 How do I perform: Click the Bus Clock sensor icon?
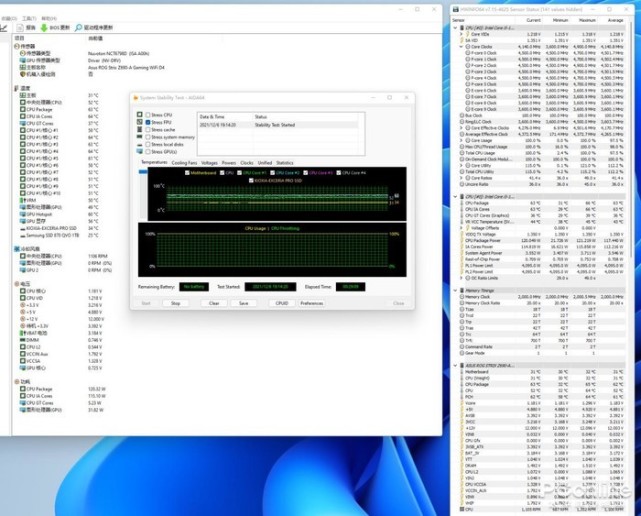[x=460, y=115]
